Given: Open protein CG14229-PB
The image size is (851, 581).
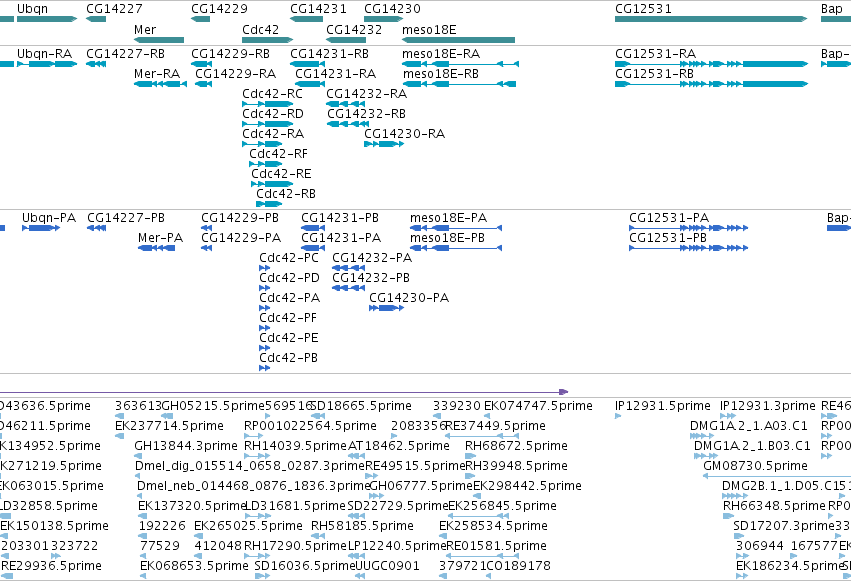Looking at the screenshot, I should pos(240,218).
